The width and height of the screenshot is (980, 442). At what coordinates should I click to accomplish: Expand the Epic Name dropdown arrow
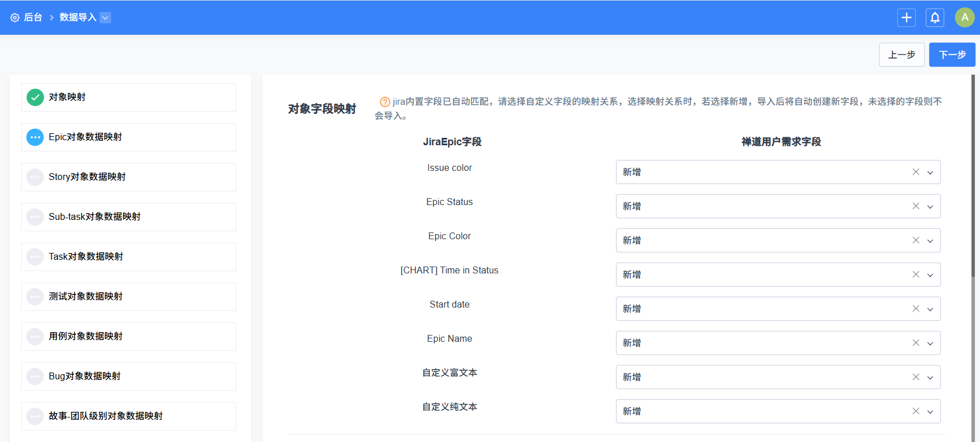[x=930, y=343]
